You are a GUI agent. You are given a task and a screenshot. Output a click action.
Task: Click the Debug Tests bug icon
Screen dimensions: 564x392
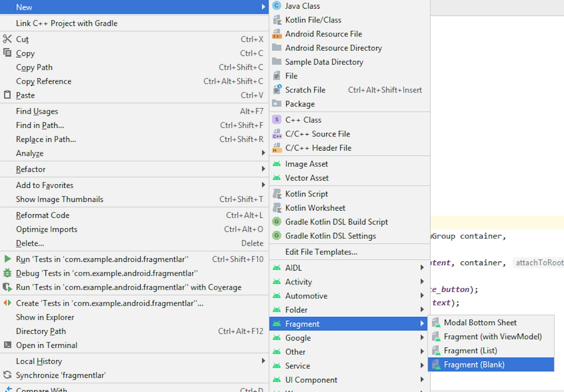coord(7,273)
